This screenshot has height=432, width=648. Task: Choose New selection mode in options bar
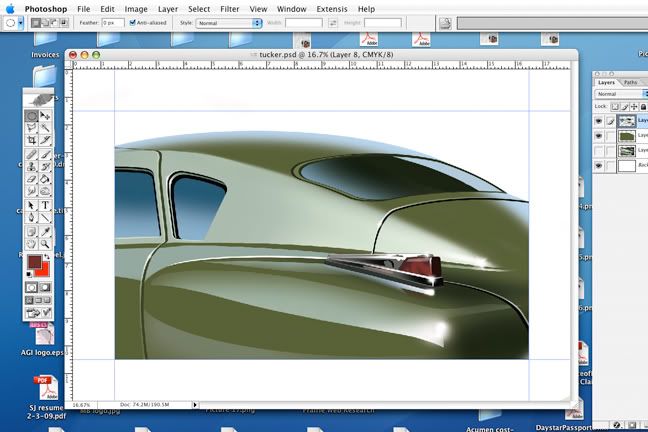(36, 23)
